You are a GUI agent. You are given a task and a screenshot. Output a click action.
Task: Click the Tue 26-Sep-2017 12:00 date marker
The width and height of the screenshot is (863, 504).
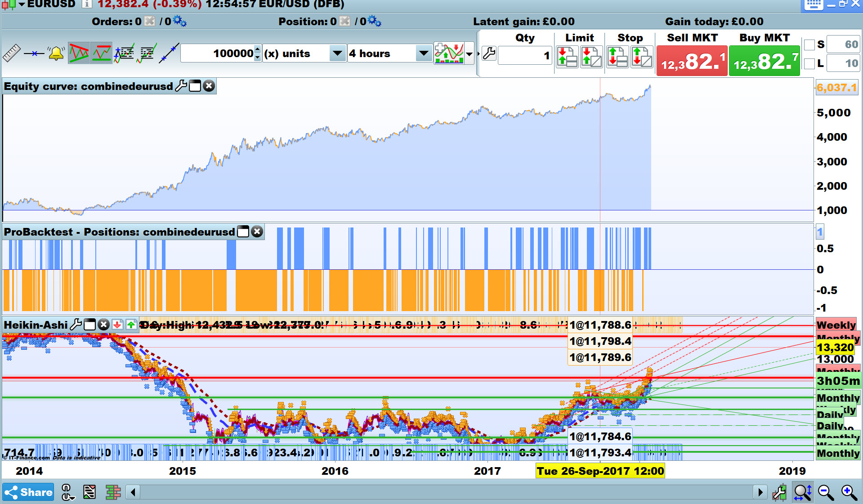pos(600,471)
